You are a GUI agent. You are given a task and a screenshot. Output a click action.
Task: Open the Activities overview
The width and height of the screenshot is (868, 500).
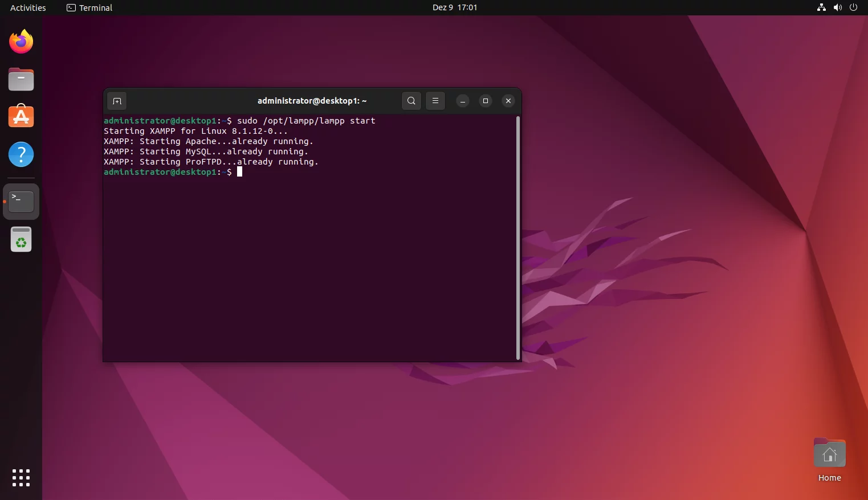[28, 7]
